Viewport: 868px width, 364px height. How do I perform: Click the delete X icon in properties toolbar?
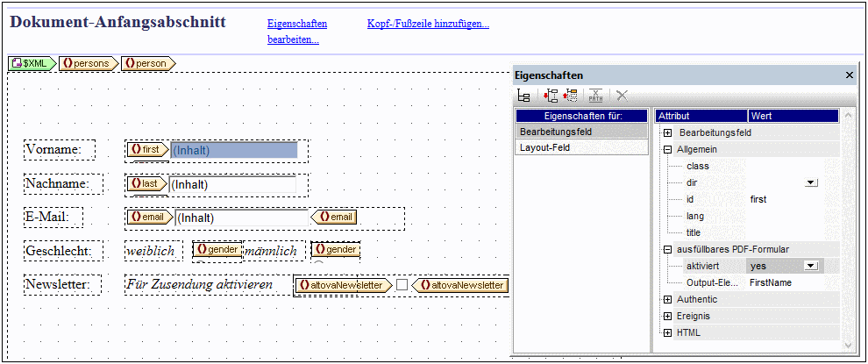point(622,96)
